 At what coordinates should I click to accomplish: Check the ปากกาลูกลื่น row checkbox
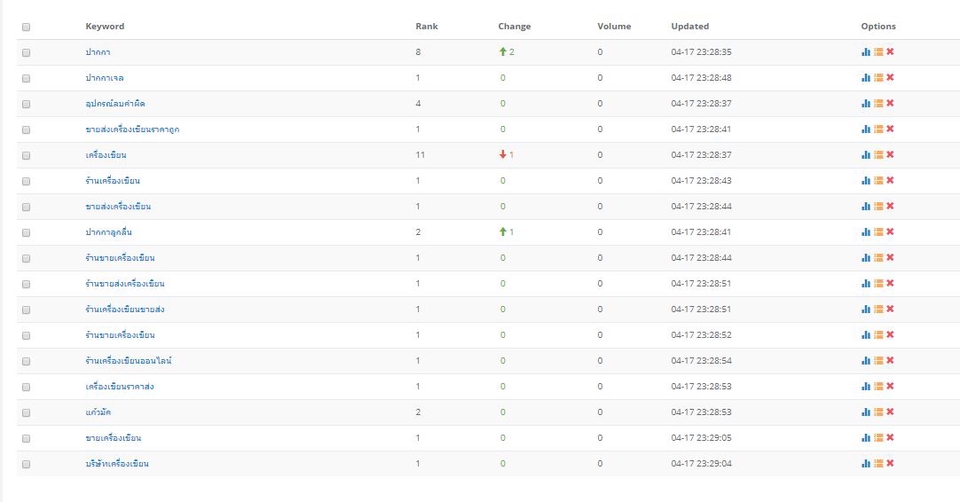(26, 233)
